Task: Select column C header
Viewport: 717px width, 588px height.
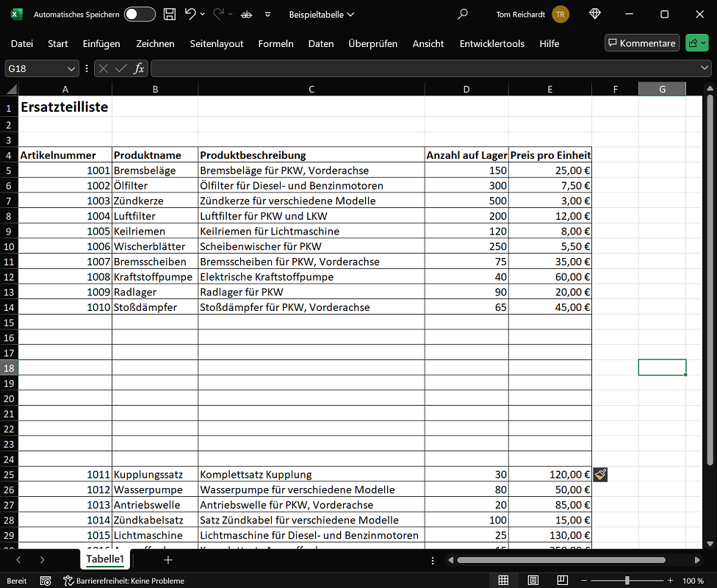Action: coord(311,89)
